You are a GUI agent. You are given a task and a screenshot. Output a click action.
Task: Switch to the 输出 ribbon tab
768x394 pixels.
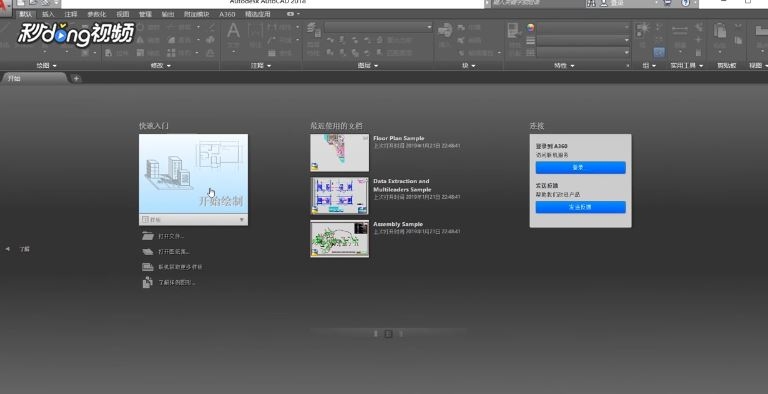pos(168,14)
